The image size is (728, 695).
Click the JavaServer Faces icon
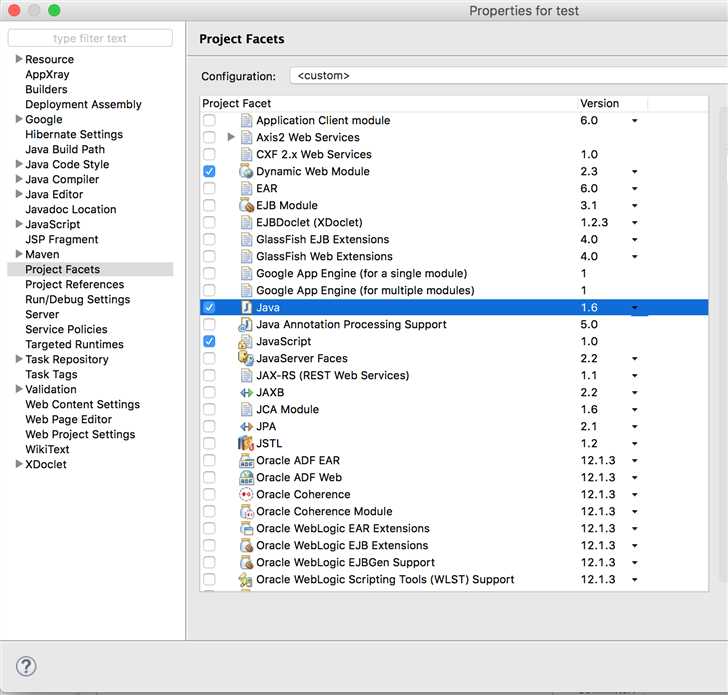tap(245, 358)
